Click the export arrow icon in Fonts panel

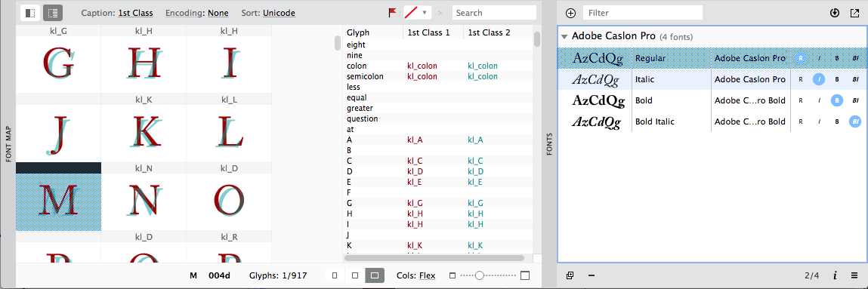pyautogui.click(x=854, y=13)
